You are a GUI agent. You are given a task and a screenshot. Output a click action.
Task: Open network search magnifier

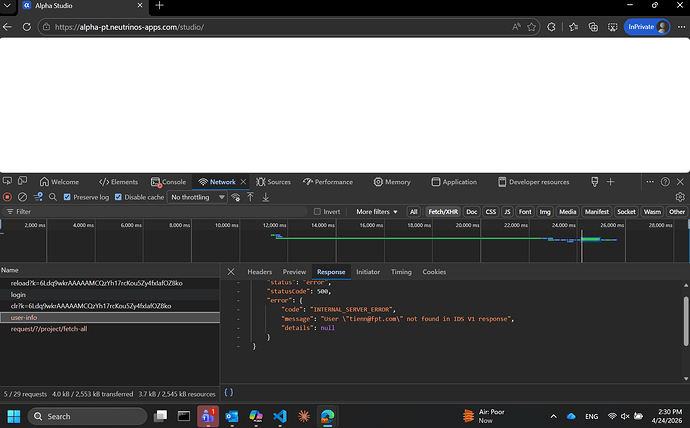pos(53,197)
